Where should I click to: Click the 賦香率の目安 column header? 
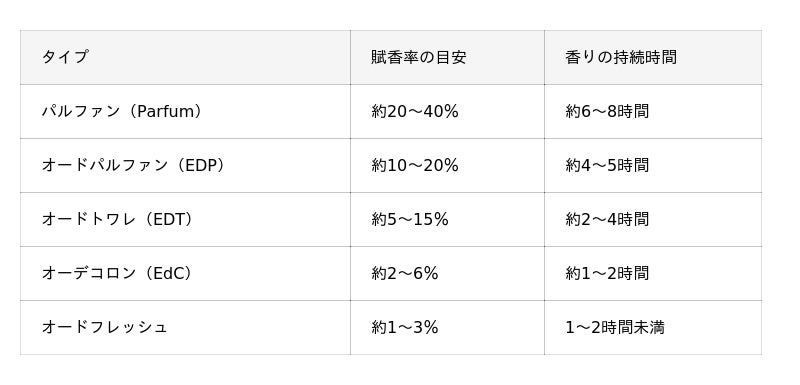click(447, 57)
